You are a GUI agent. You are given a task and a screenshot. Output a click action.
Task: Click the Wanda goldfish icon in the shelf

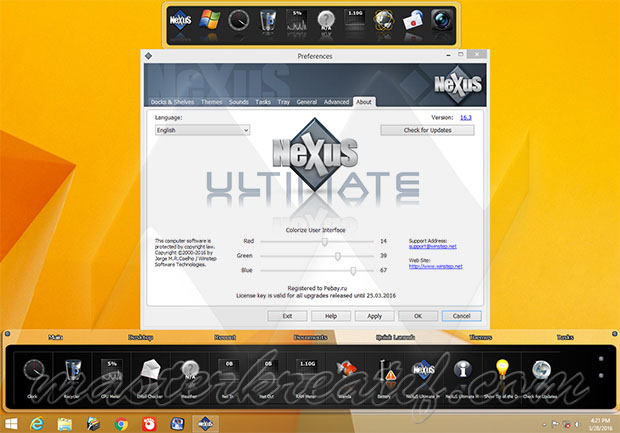[346, 369]
